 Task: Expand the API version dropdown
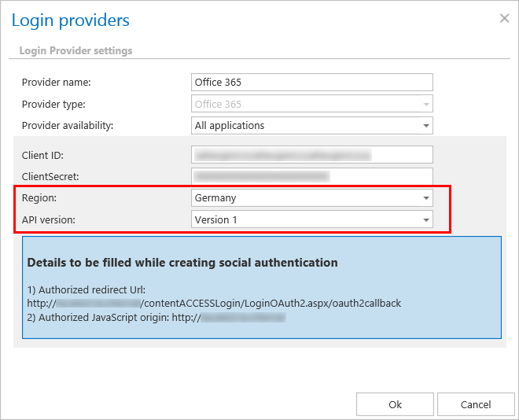tap(312, 219)
